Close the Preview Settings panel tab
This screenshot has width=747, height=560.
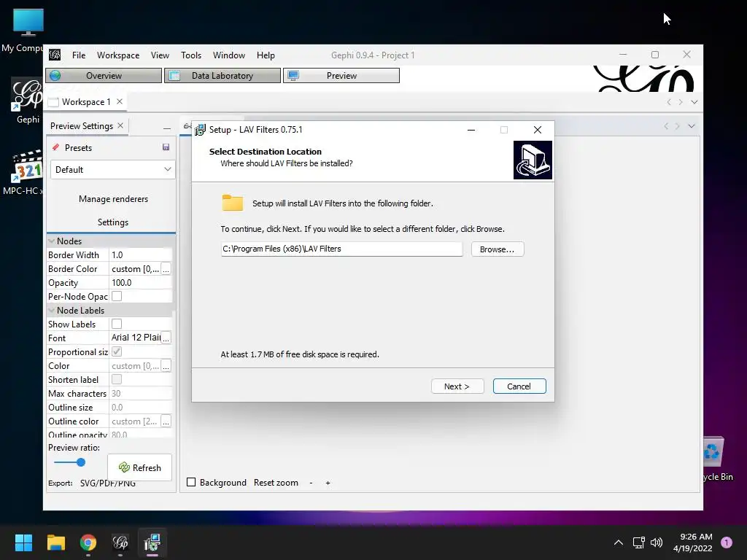tap(120, 125)
